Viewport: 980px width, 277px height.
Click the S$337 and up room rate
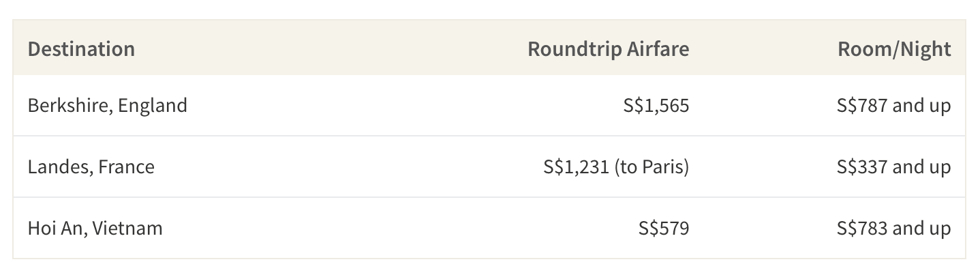pos(894,166)
